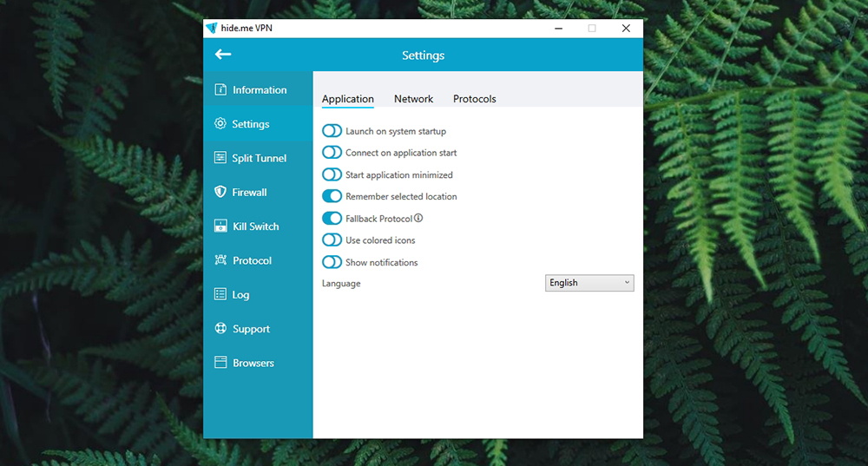Image resolution: width=868 pixels, height=466 pixels.
Task: Enable Launch on system startup toggle
Action: [332, 131]
